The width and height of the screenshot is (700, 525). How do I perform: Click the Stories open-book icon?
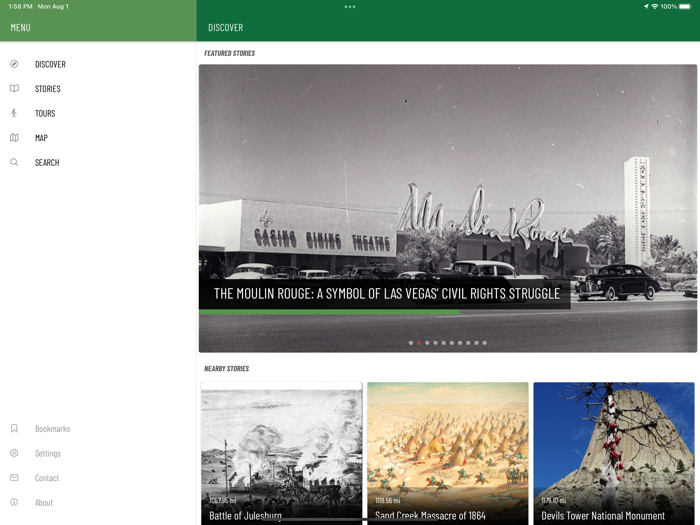tap(14, 88)
